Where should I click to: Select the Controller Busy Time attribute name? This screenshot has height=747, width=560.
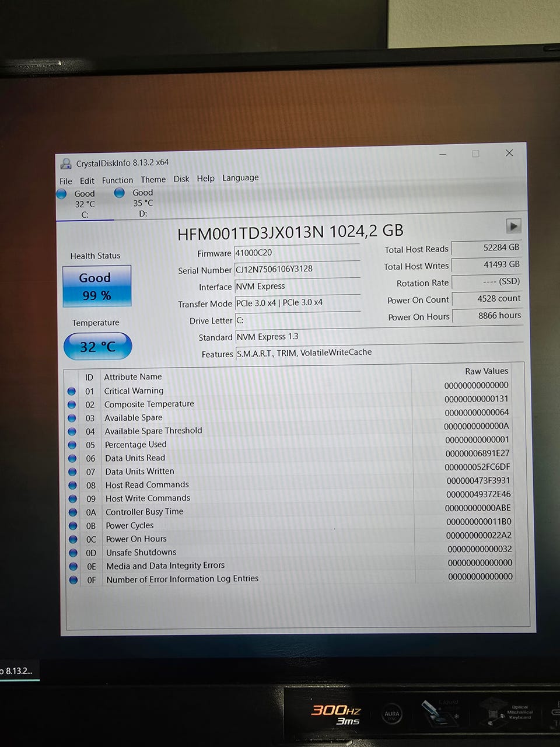click(144, 511)
